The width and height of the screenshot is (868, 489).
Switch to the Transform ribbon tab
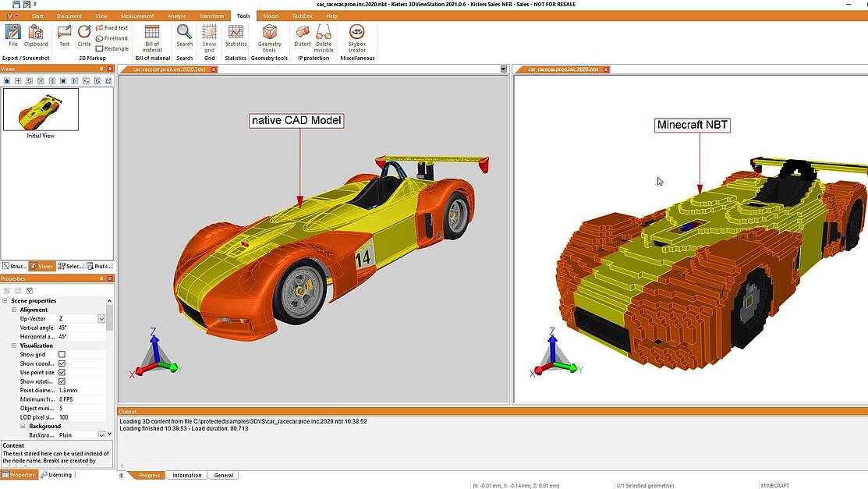tap(211, 16)
